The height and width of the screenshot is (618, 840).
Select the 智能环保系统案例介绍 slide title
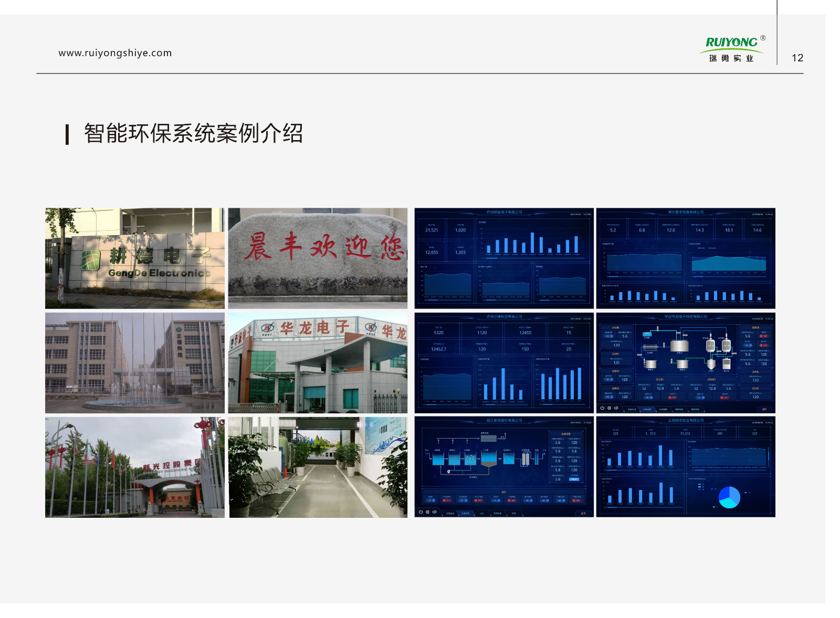pyautogui.click(x=193, y=133)
